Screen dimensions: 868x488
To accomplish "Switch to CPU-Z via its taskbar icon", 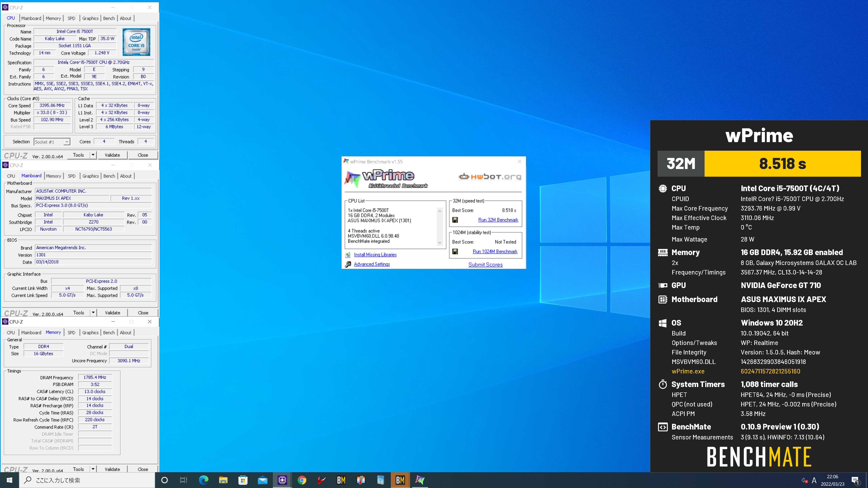I will (282, 480).
